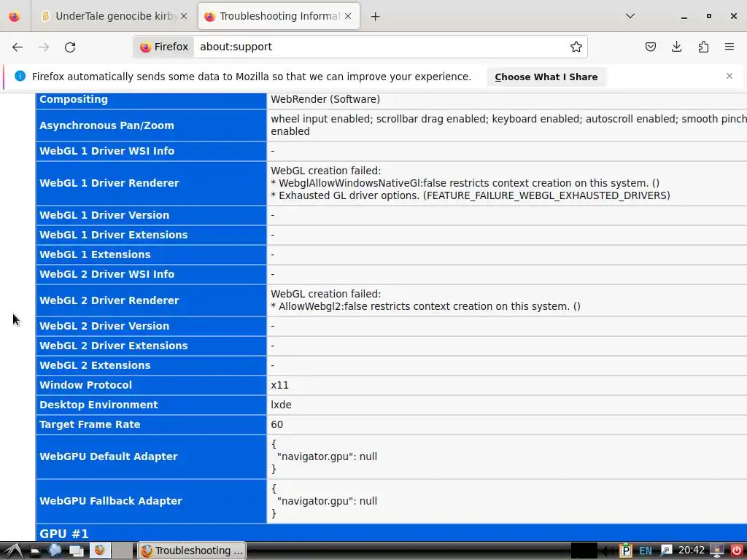Viewport: 747px width, 560px height.
Task: Open the Extensions puzzle icon
Action: [x=703, y=47]
